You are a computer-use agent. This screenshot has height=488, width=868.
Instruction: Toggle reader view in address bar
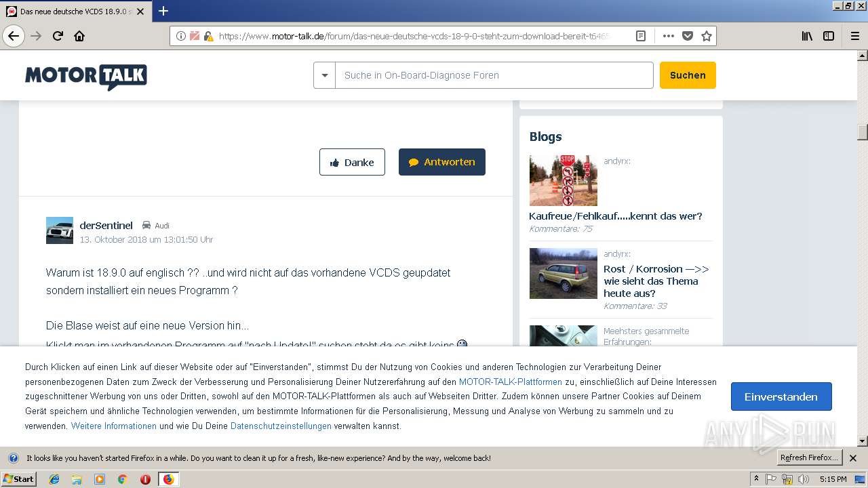tap(641, 36)
